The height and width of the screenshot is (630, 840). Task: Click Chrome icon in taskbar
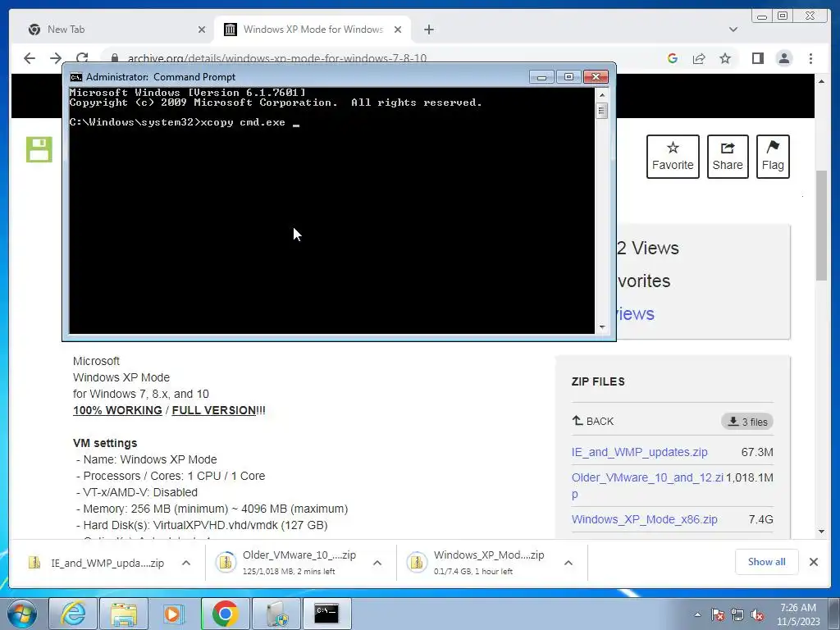point(225,614)
